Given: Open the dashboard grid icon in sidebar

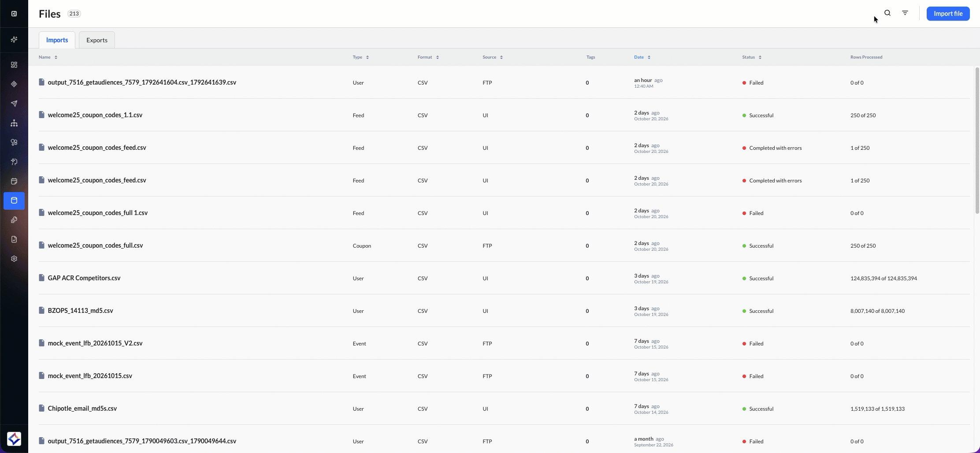Looking at the screenshot, I should (x=14, y=65).
